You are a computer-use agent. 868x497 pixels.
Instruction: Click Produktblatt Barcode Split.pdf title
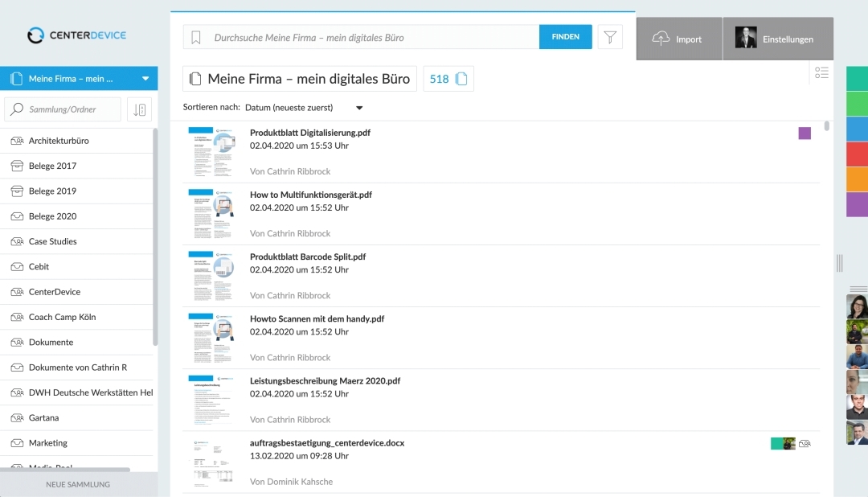coord(308,257)
